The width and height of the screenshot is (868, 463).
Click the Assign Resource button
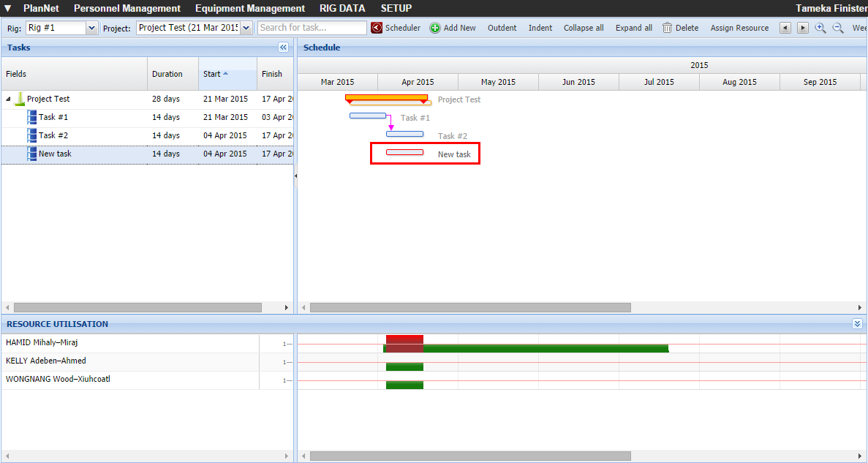click(x=739, y=28)
